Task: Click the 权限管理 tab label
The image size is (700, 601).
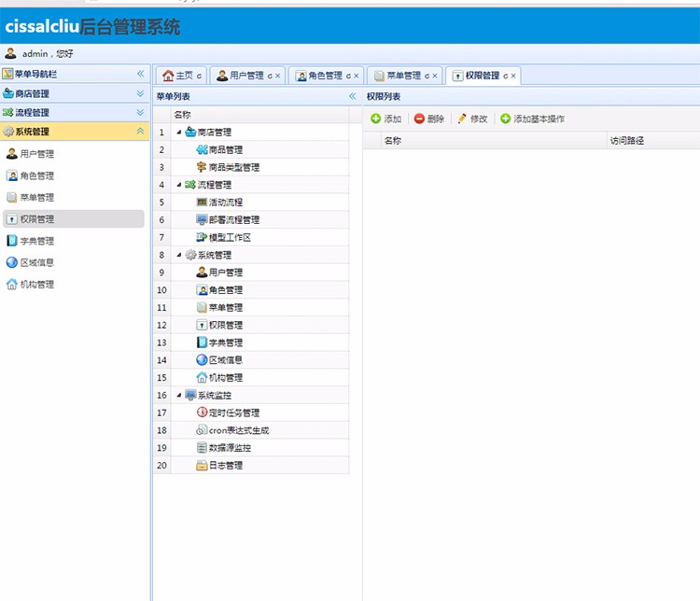Action: (x=483, y=76)
